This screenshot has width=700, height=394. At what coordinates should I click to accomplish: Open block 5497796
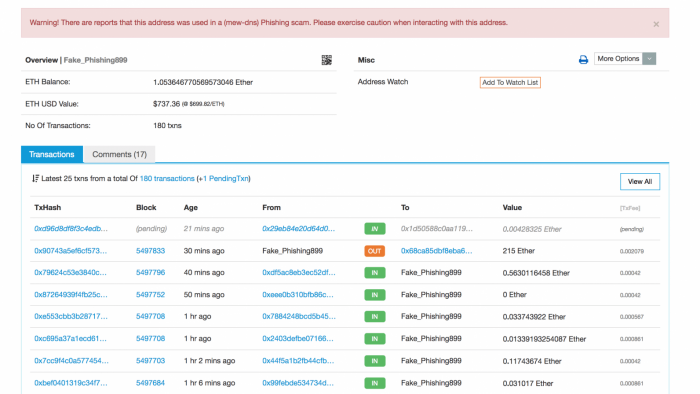tap(150, 272)
